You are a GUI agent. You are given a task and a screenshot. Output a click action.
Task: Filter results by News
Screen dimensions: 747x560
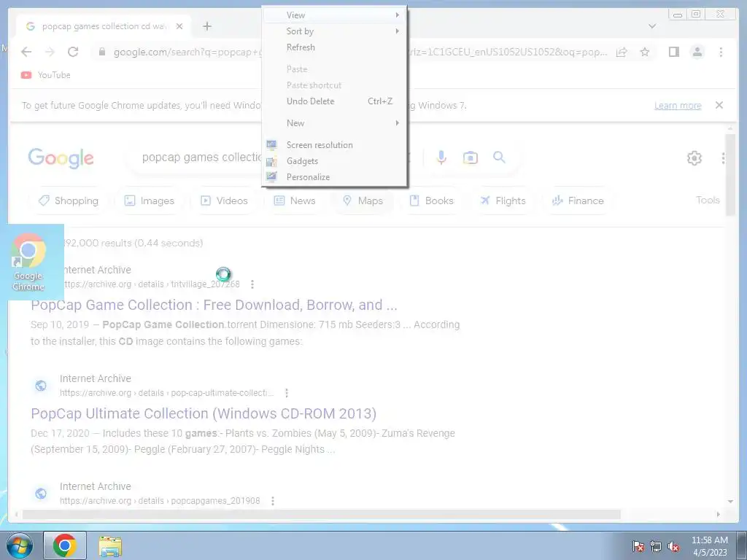tap(295, 201)
